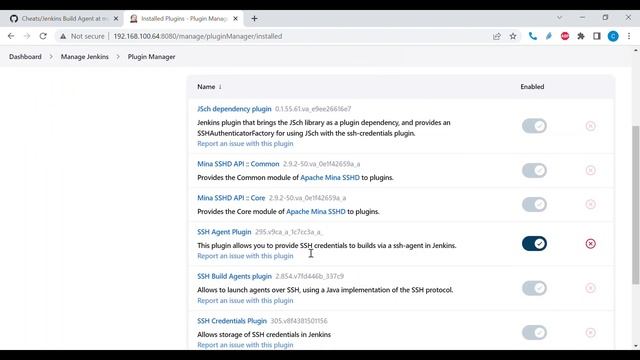Image resolution: width=640 pixels, height=360 pixels.
Task: Toggle the browser side panel icon
Action: pyautogui.click(x=597, y=36)
